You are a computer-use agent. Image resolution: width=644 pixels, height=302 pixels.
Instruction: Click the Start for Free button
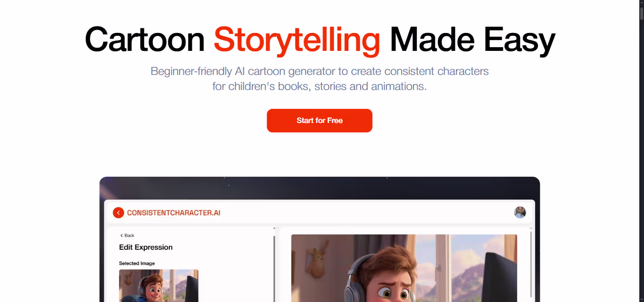pyautogui.click(x=320, y=121)
